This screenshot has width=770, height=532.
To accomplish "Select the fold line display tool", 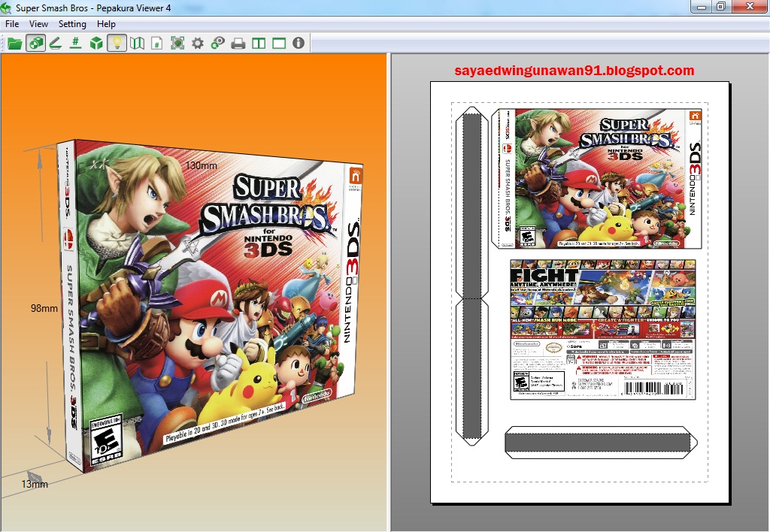I will pos(55,43).
